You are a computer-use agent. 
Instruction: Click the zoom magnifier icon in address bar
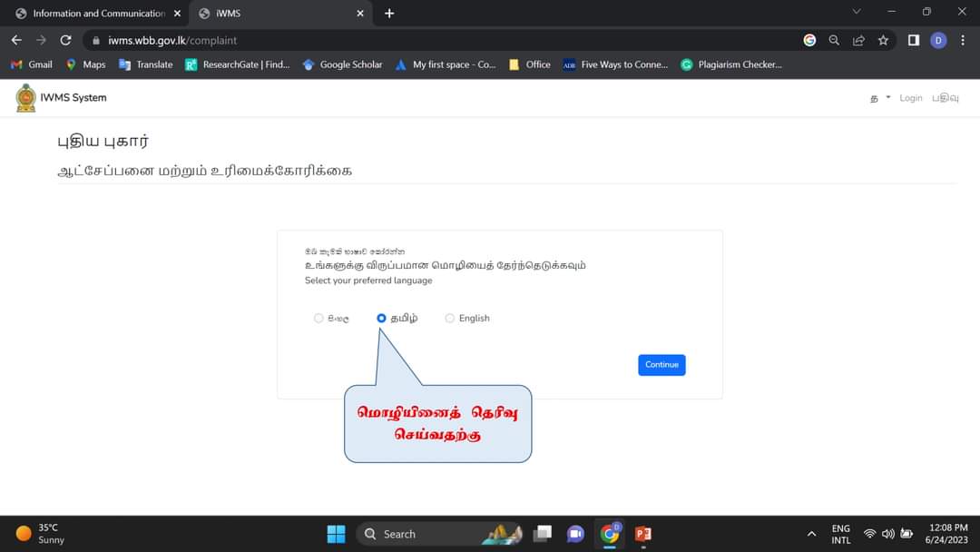tap(834, 40)
